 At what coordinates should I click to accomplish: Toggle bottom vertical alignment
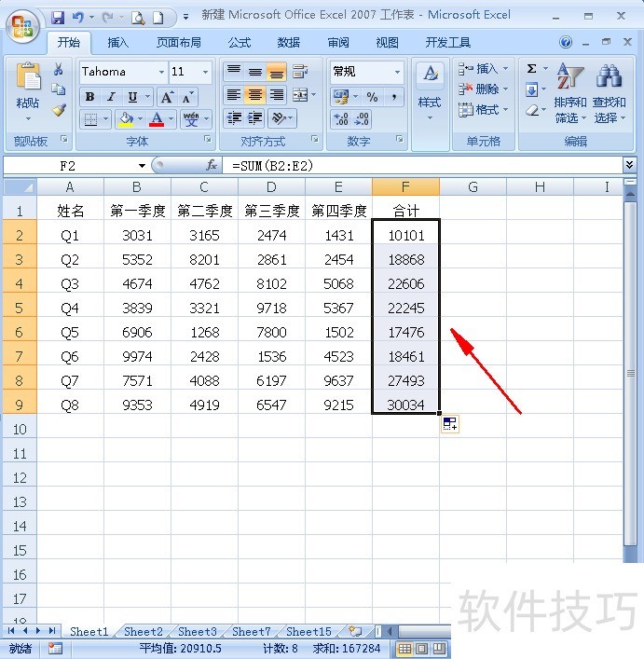point(277,71)
